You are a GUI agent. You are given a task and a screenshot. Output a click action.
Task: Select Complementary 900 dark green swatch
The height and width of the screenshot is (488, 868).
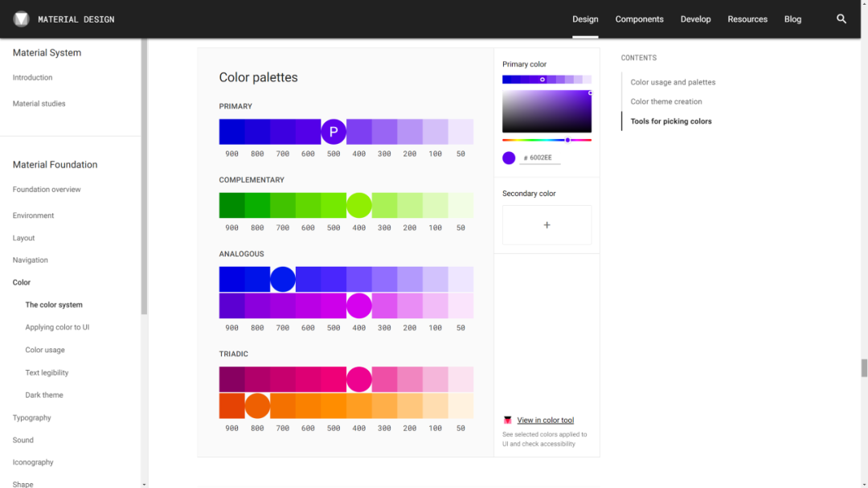pos(232,206)
